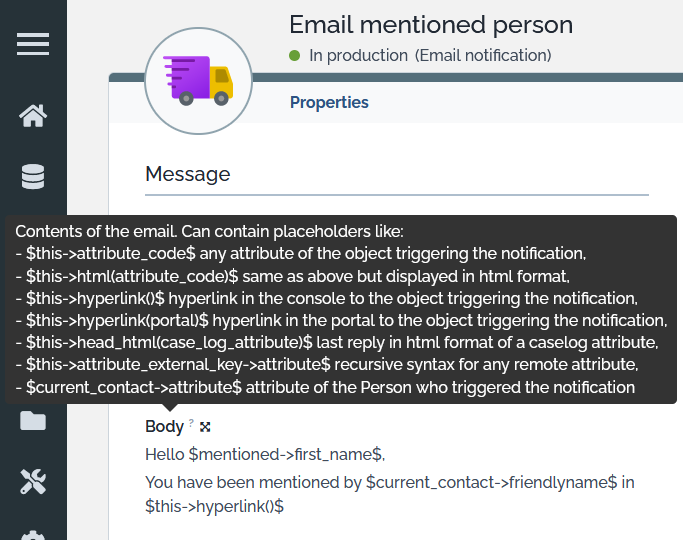This screenshot has width=683, height=540.
Task: Click the purple delivery truck object icon
Action: (197, 82)
